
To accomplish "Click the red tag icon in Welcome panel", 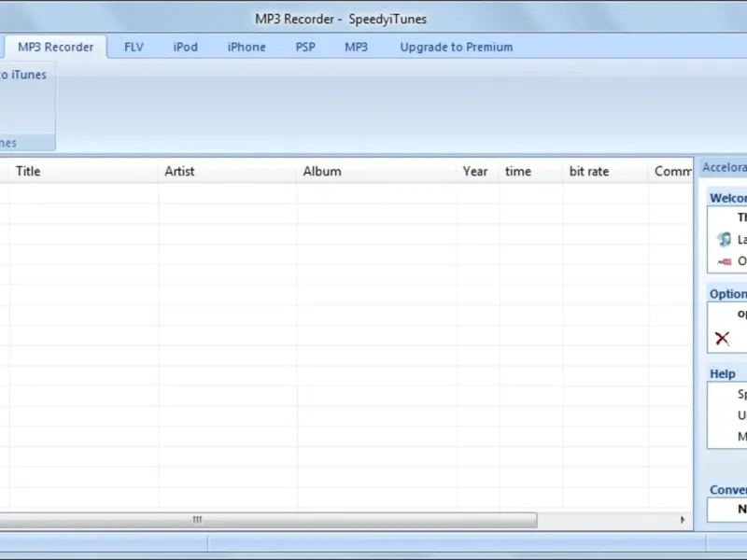I will [725, 261].
